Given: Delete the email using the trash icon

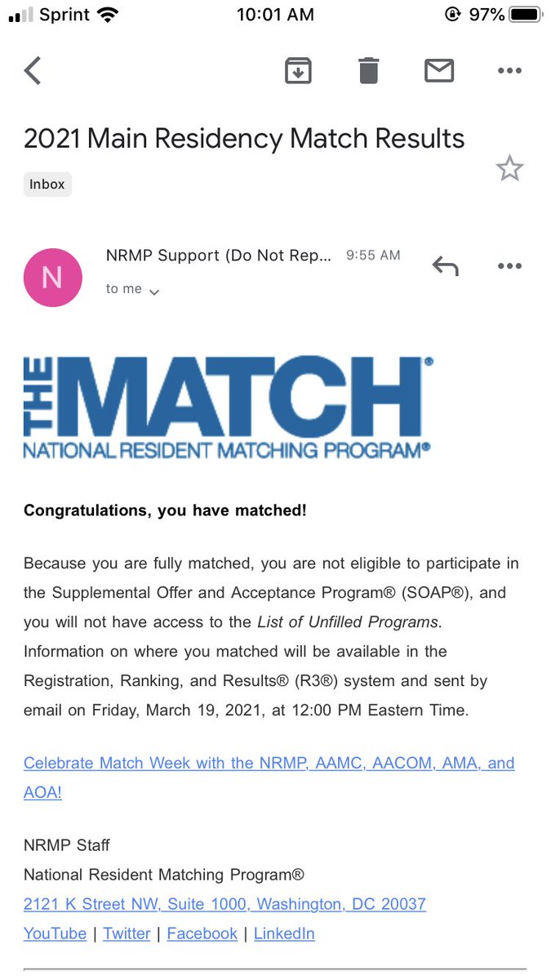Looking at the screenshot, I should [369, 70].
